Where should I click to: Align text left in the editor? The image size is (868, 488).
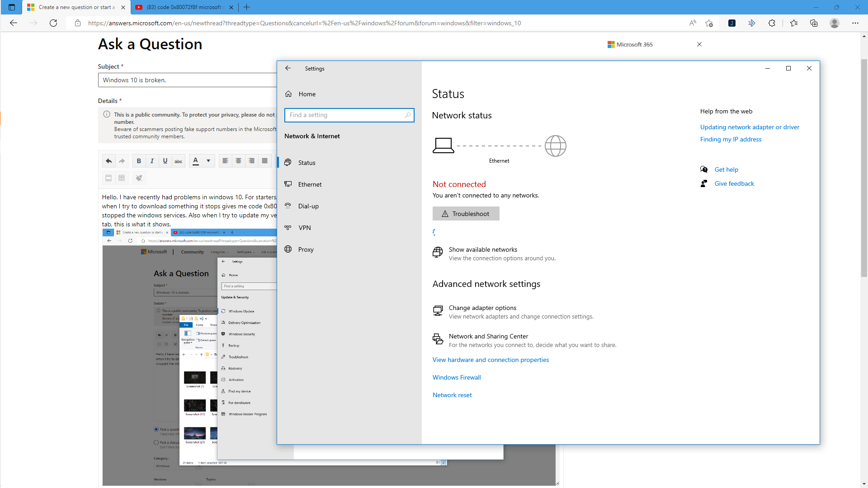click(x=225, y=161)
